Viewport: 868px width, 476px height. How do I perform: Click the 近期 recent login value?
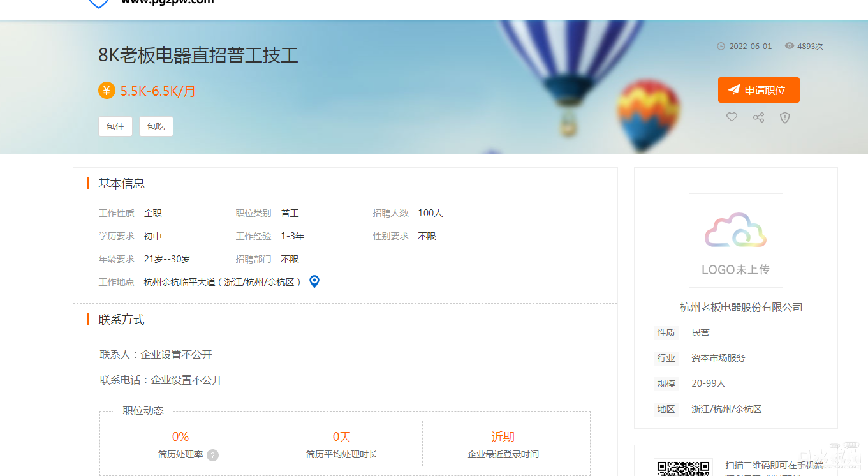click(503, 437)
